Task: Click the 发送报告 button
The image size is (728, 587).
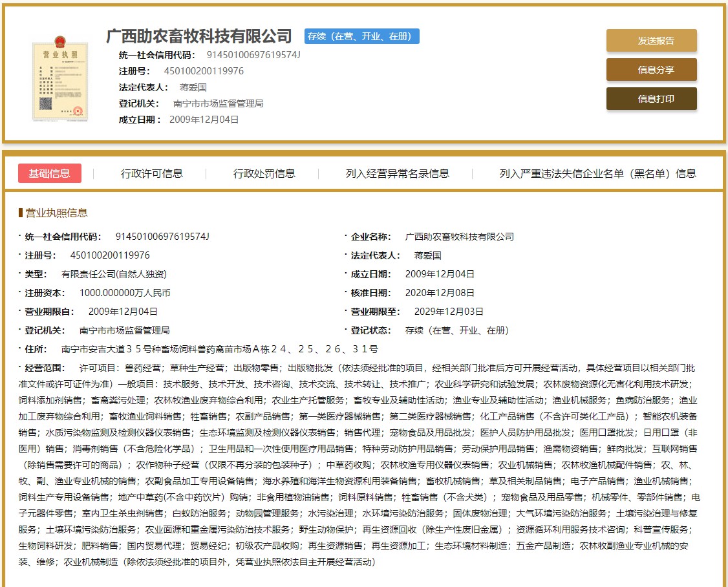Action: tap(651, 41)
